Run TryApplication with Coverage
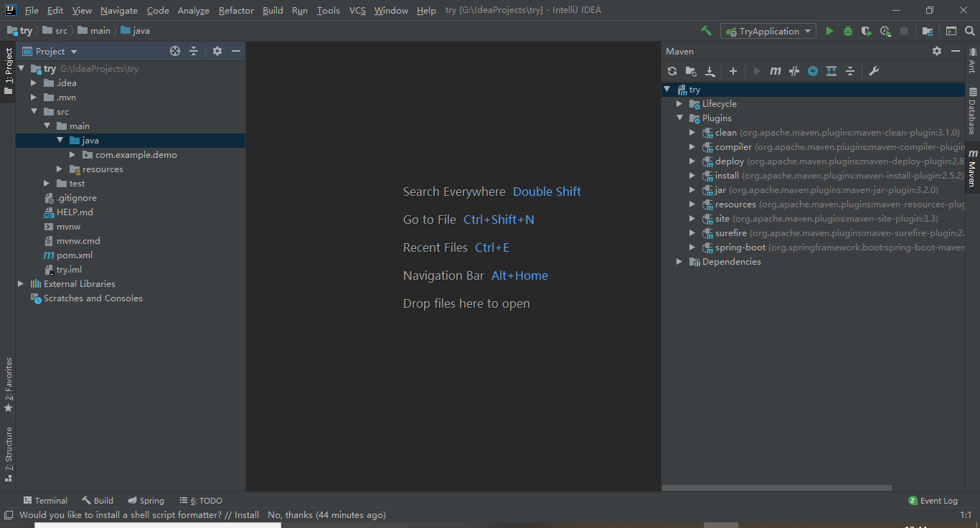 (867, 31)
